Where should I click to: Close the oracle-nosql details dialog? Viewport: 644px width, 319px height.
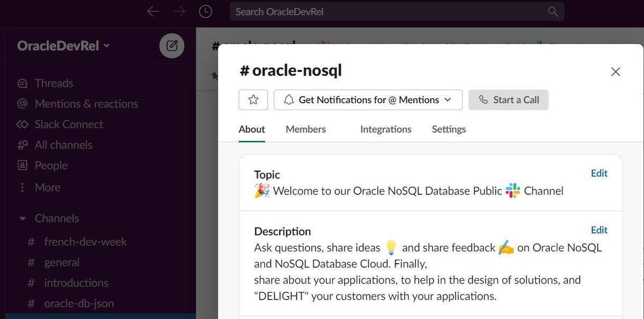616,72
